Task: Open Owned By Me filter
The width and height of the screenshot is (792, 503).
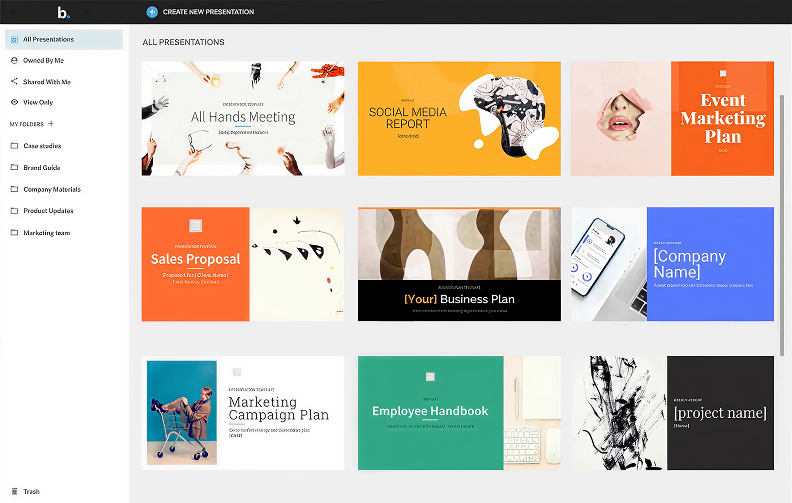Action: coord(43,61)
